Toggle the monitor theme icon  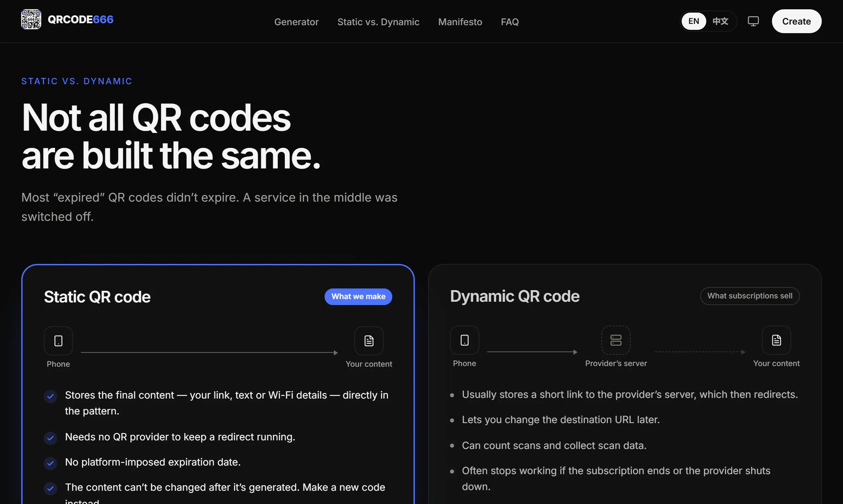[x=753, y=21]
